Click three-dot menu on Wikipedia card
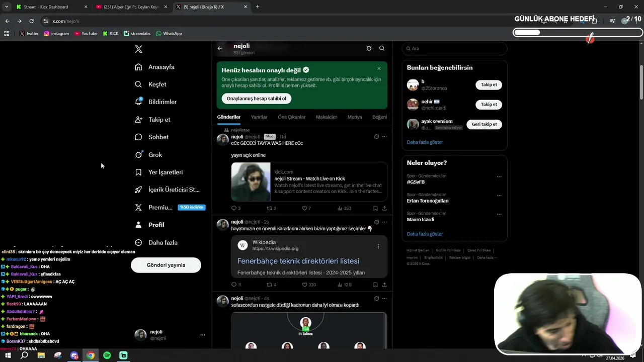The image size is (644, 362). click(378, 246)
